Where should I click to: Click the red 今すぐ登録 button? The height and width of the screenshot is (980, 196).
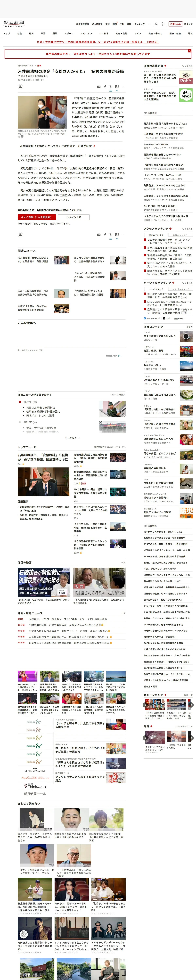point(37,217)
